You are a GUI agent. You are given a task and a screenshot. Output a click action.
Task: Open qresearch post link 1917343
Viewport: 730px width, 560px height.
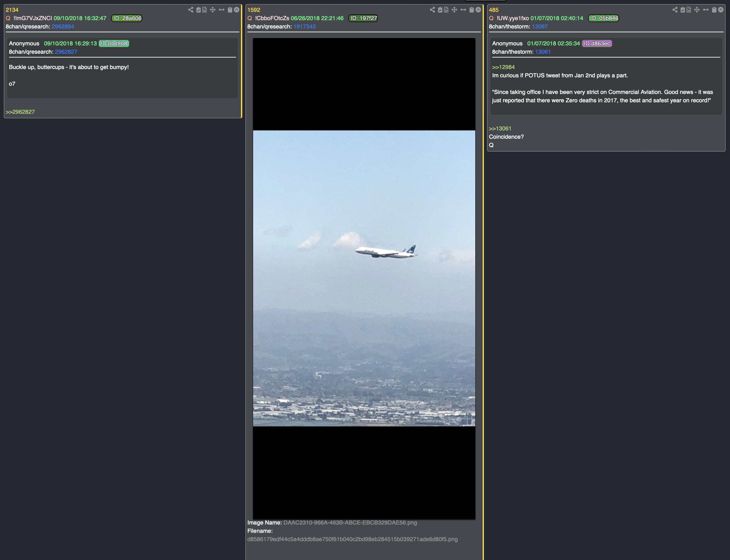(304, 27)
